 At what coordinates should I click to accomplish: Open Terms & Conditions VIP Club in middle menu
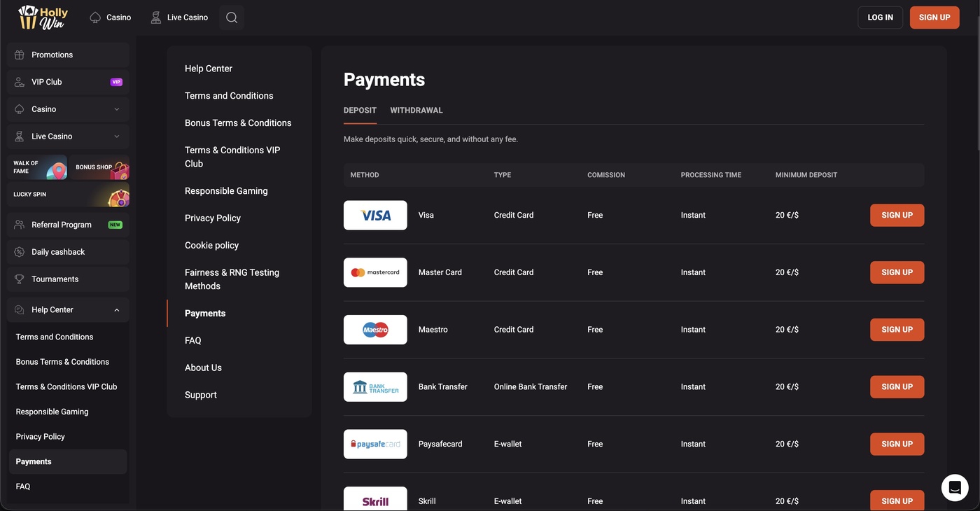click(x=232, y=157)
